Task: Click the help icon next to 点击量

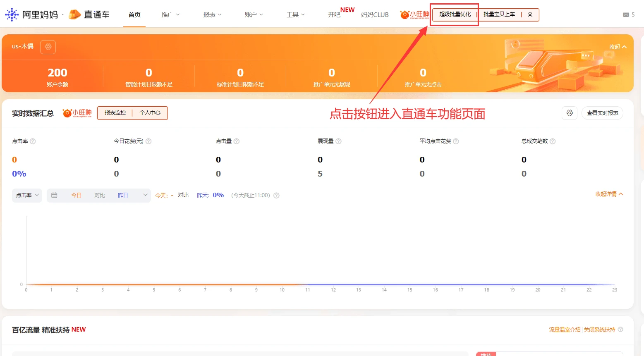Action: point(237,141)
